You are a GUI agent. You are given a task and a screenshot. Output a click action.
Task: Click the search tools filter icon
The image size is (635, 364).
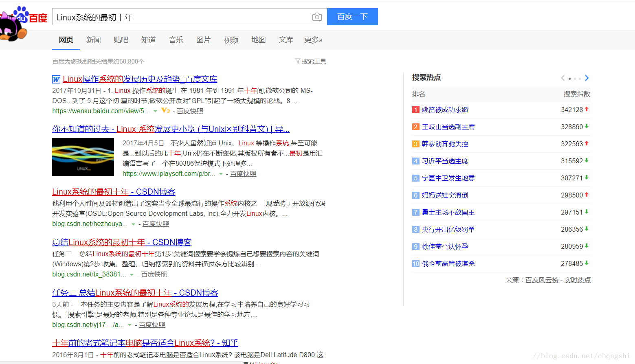[x=298, y=61]
